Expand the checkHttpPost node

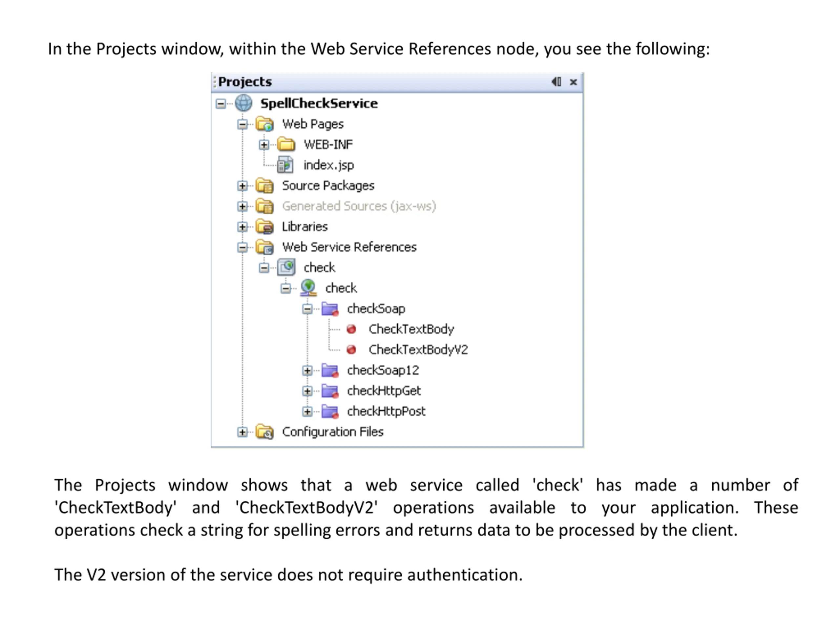pyautogui.click(x=307, y=412)
